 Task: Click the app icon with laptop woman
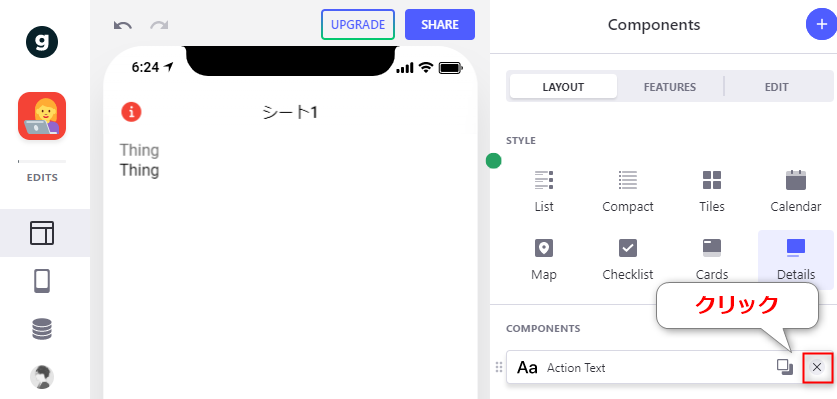point(42,116)
